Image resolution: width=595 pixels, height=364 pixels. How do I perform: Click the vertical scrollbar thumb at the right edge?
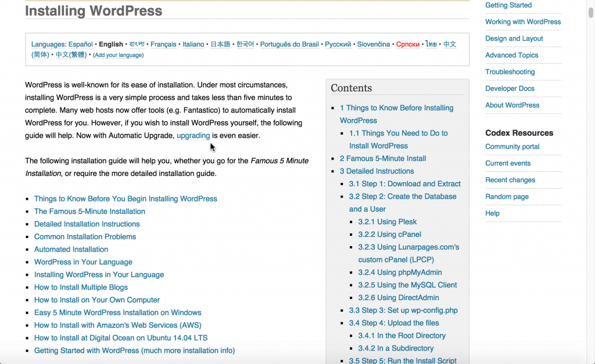(x=590, y=13)
